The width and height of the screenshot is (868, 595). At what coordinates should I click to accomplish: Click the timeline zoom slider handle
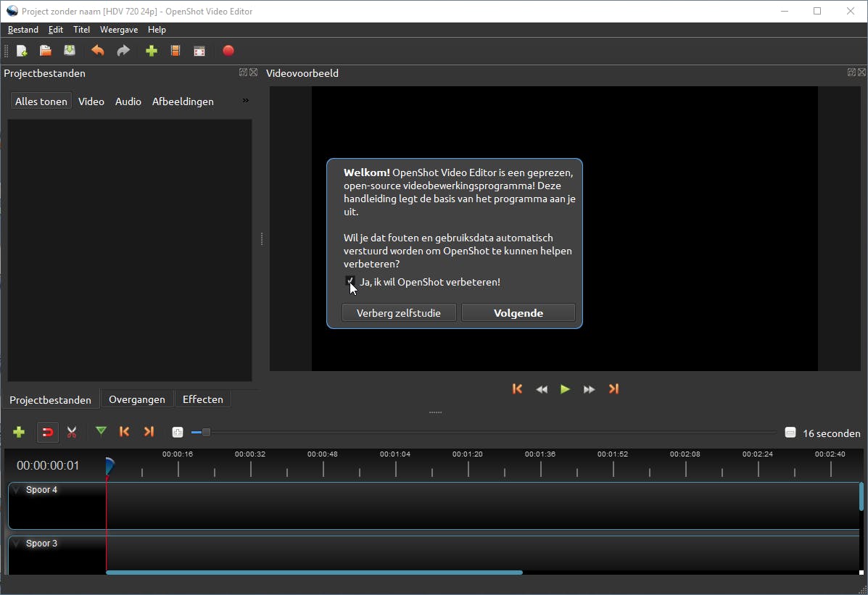coord(206,433)
